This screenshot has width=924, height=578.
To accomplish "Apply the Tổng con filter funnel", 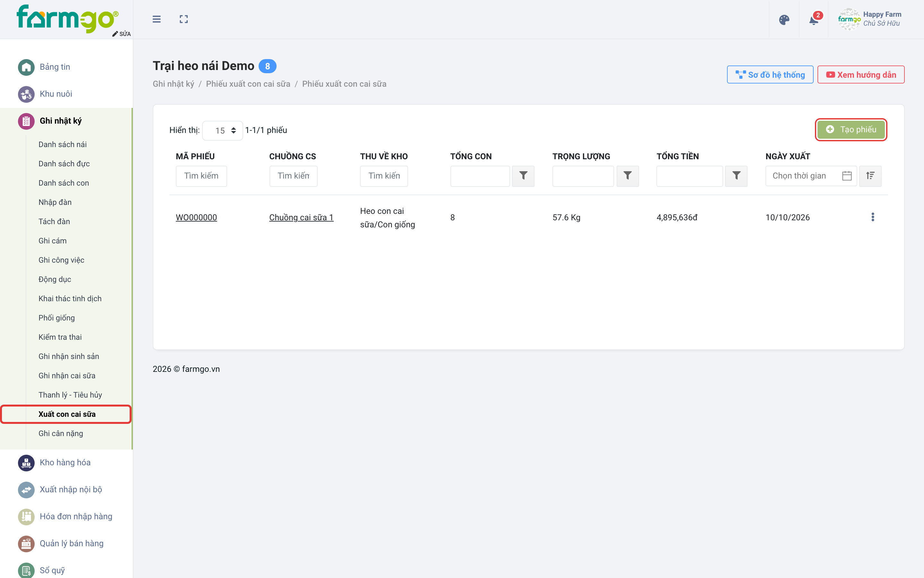I will 523,176.
